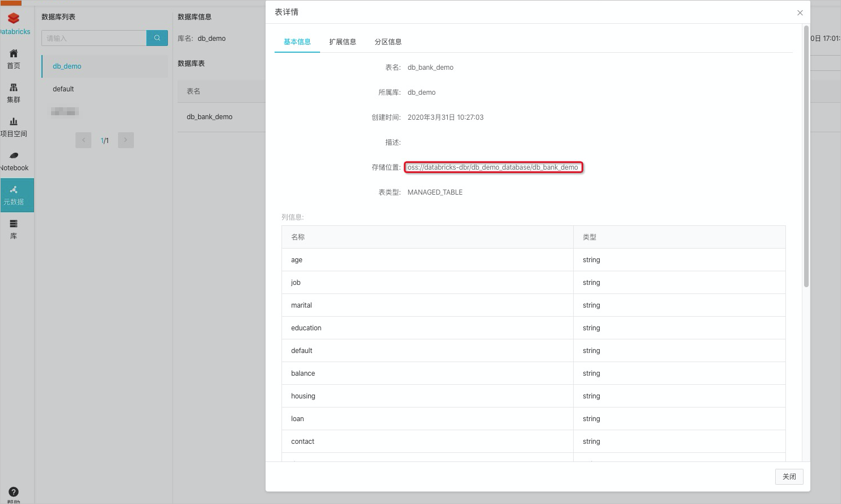Click the 表名 value db_bank_demo in dialog
Viewport: 841px width, 504px height.
point(431,68)
